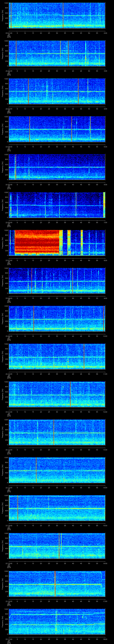Click the '22:01:00' start time label
Viewport: 114px width, 644px height.
click(9, 33)
